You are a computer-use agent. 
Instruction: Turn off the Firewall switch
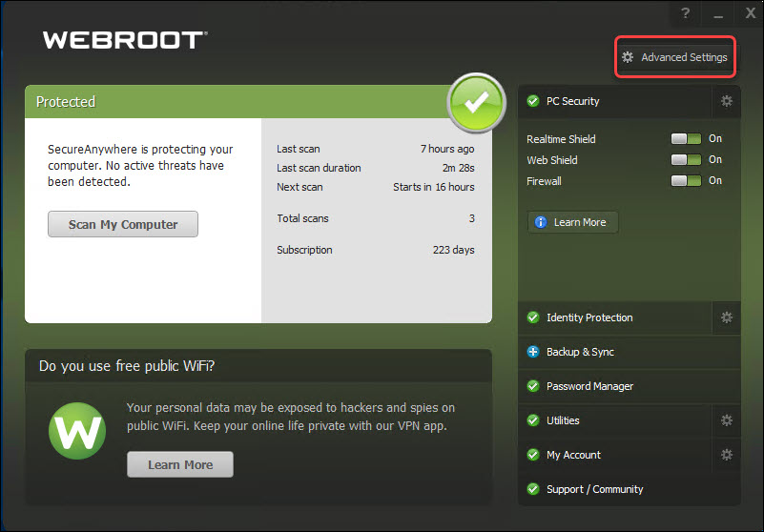(x=686, y=181)
